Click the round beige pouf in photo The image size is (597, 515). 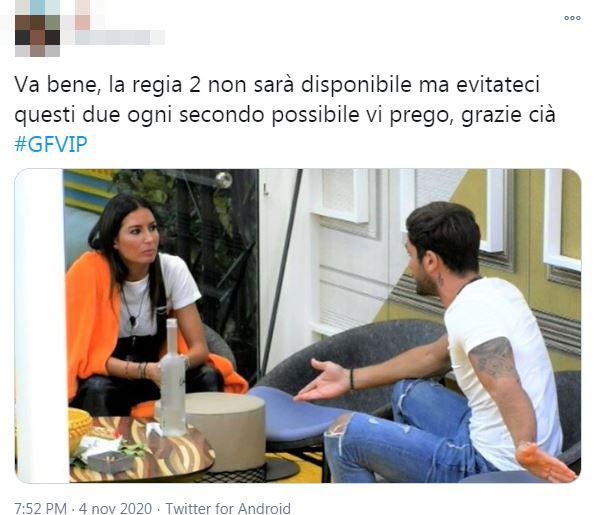point(224,428)
